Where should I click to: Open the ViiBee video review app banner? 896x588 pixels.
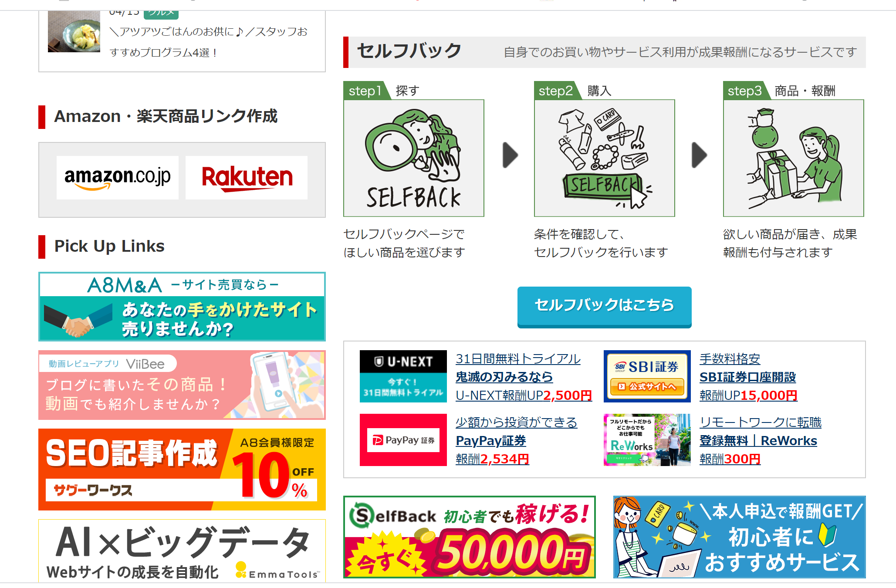click(x=182, y=385)
